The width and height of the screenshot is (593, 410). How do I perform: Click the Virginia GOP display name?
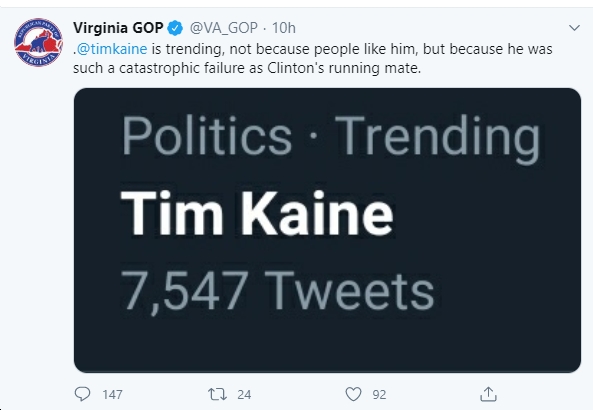118,28
